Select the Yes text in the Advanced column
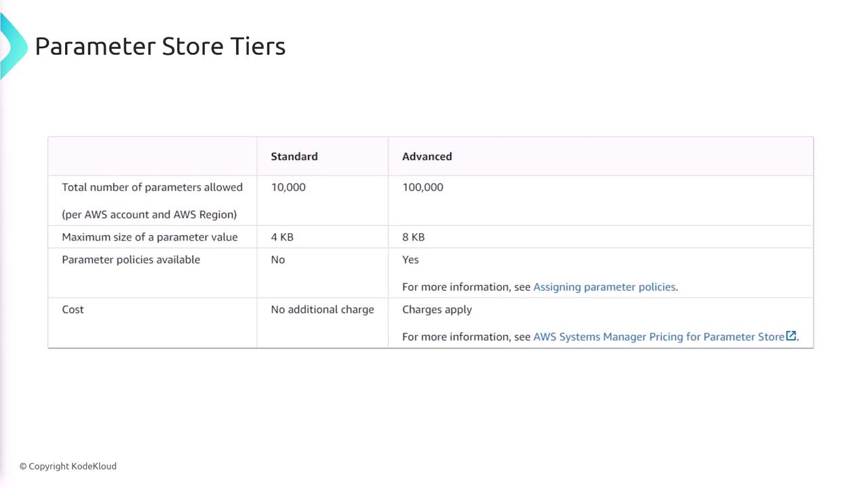868x488 pixels. (x=410, y=260)
